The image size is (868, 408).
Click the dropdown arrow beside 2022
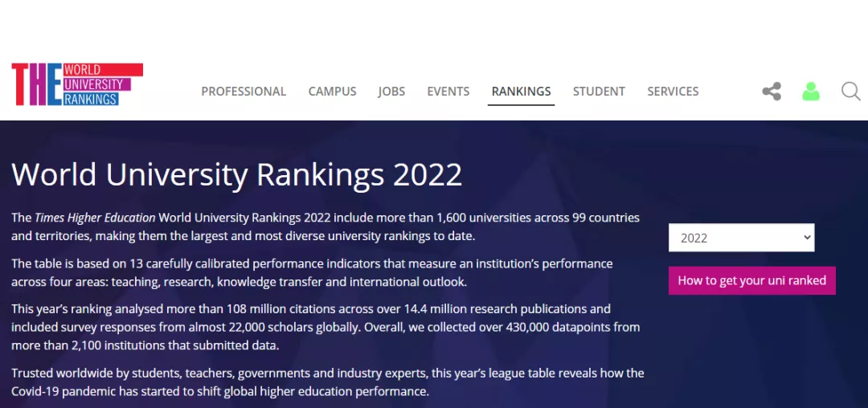coord(807,237)
